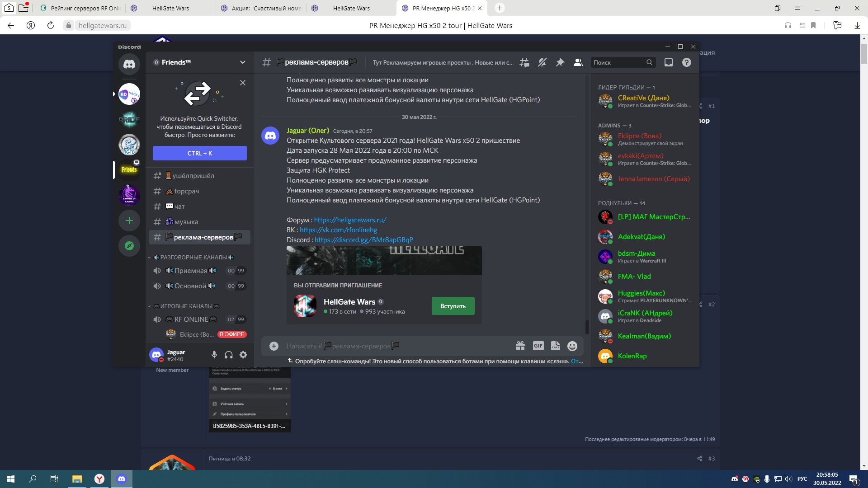Screen dimensions: 868x488
Task: Switch to Акция: Счастливый browser tab
Action: point(261,8)
